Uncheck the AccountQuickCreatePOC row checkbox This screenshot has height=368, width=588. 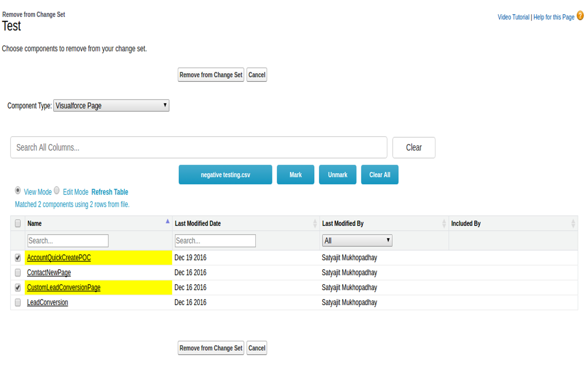[x=18, y=258]
